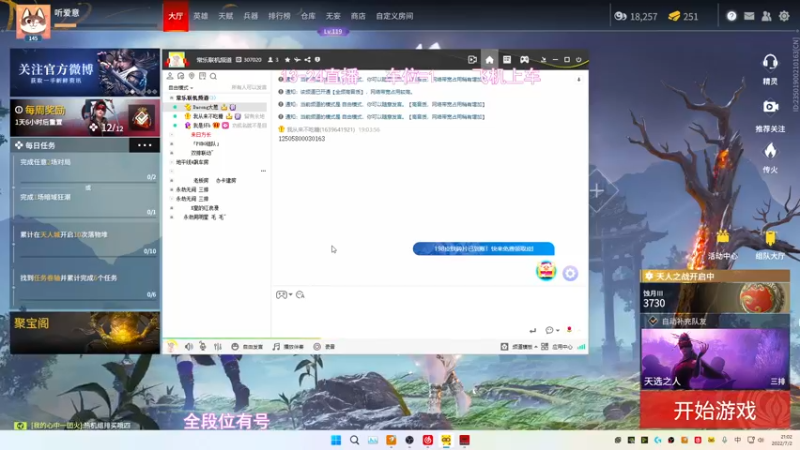Click the video icon in YY title bar
The image size is (800, 450).
pos(472,60)
